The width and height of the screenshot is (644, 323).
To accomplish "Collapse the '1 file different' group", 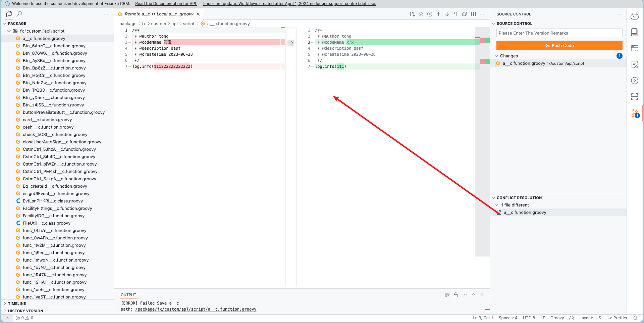I will pyautogui.click(x=497, y=205).
